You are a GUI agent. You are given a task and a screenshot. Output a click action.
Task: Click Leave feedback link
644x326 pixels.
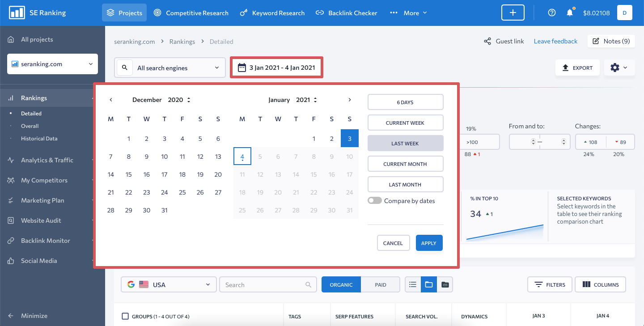[555, 41]
